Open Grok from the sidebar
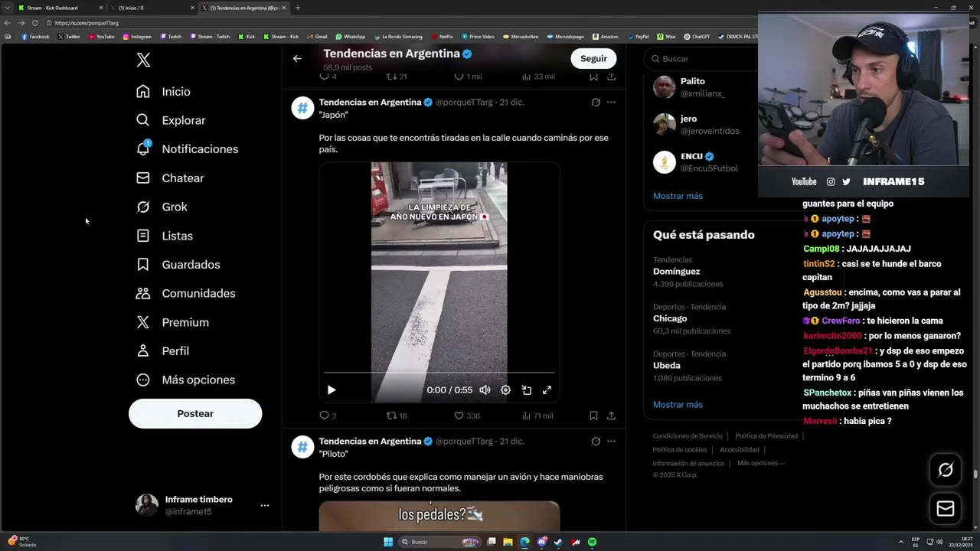 (162, 207)
